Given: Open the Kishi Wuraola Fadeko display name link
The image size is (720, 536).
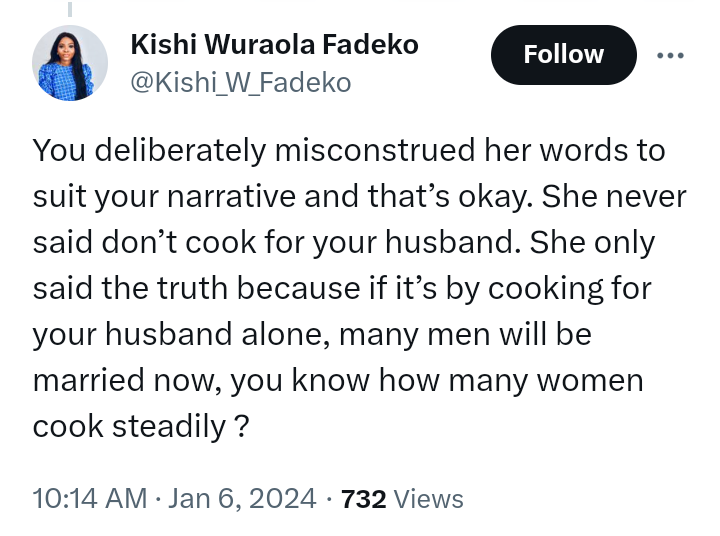Looking at the screenshot, I should pos(274,44).
